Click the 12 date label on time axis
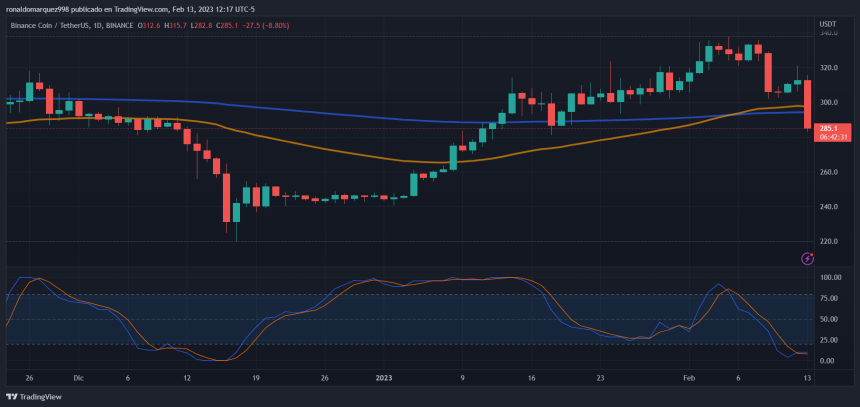This screenshot has height=407, width=860. click(x=187, y=378)
